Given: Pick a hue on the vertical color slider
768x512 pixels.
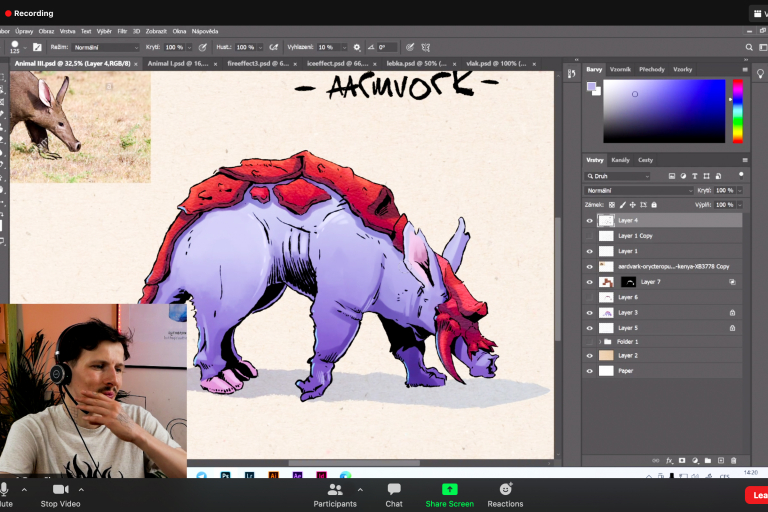Looking at the screenshot, I should (738, 110).
